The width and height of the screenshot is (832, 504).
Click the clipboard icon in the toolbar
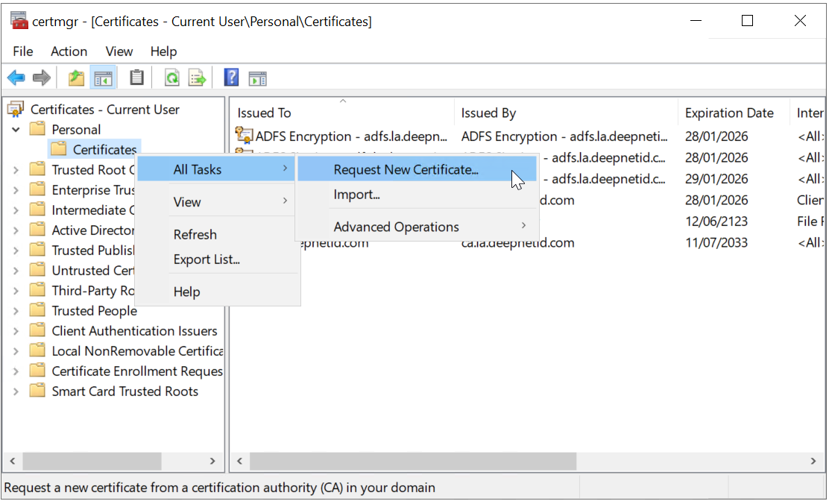coord(136,78)
